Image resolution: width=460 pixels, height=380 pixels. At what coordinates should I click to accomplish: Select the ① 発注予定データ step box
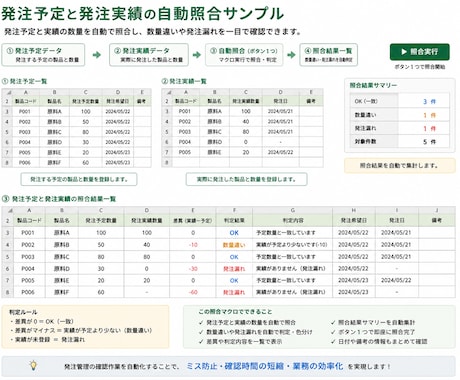(43, 55)
